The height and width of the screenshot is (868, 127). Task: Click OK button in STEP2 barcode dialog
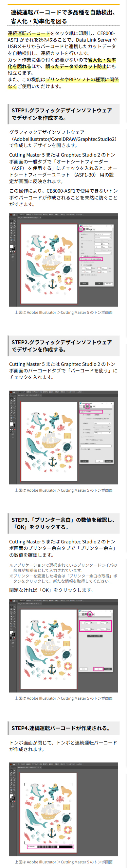(x=99, y=461)
